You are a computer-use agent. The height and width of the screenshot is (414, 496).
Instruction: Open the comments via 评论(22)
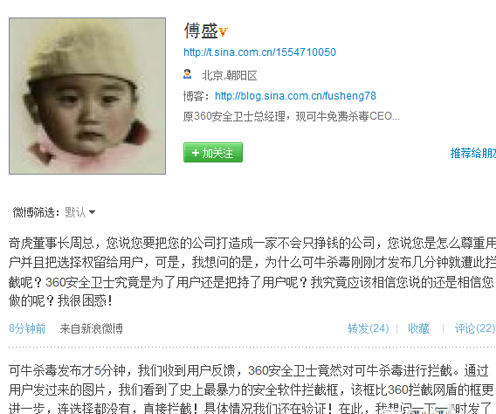click(x=475, y=329)
